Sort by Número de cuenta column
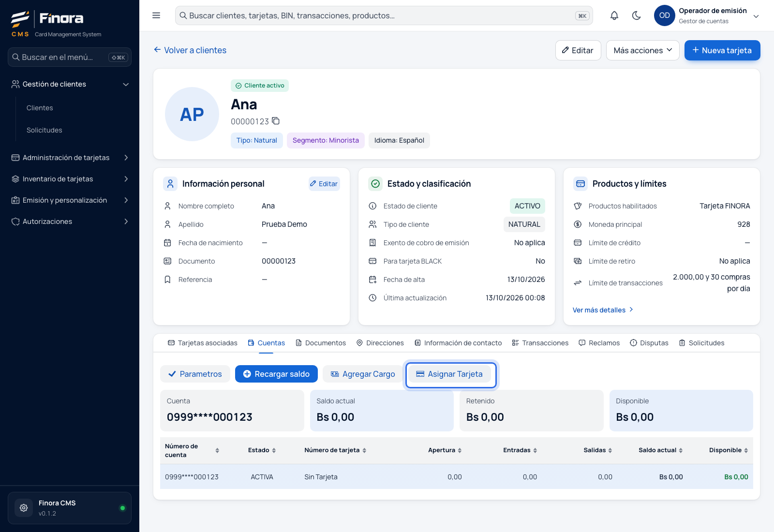 (217, 450)
